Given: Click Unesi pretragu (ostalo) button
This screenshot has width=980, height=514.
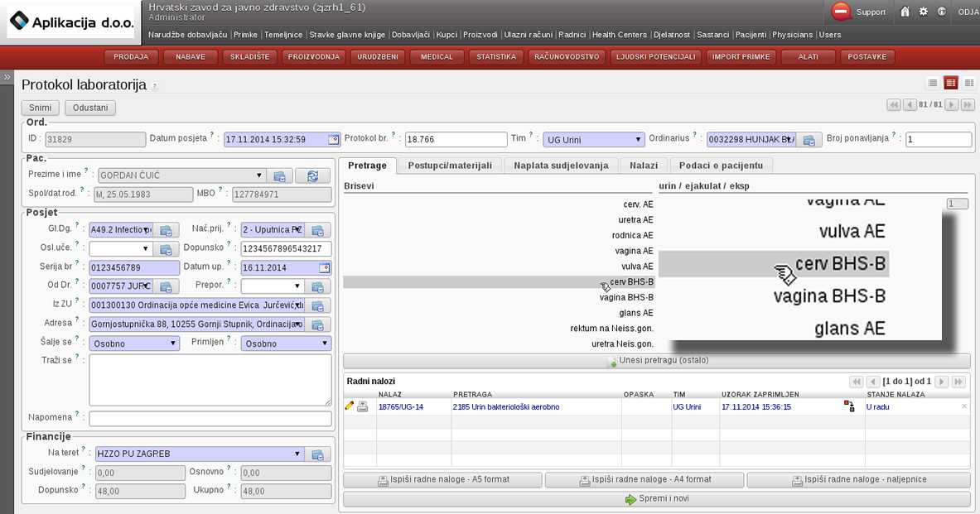Looking at the screenshot, I should click(x=657, y=361).
